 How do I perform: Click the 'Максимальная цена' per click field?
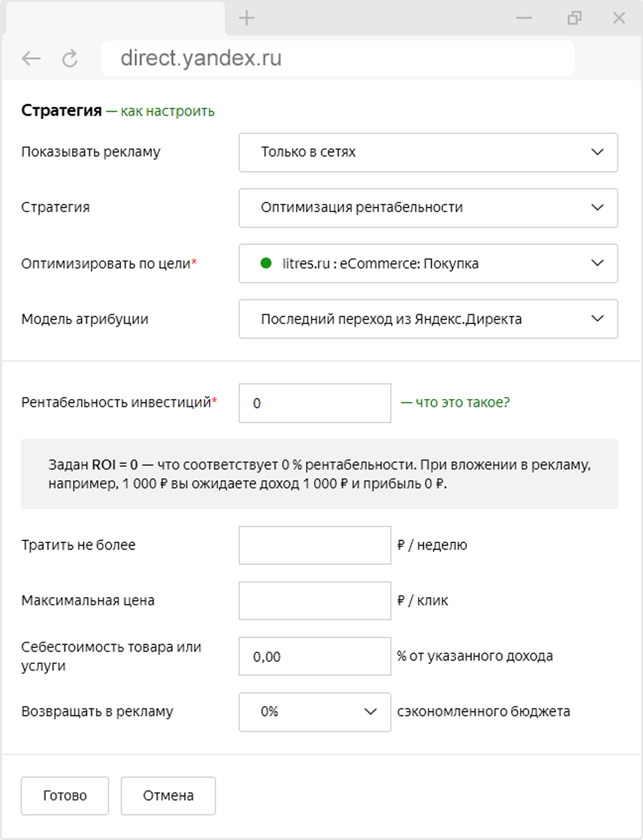pyautogui.click(x=314, y=600)
